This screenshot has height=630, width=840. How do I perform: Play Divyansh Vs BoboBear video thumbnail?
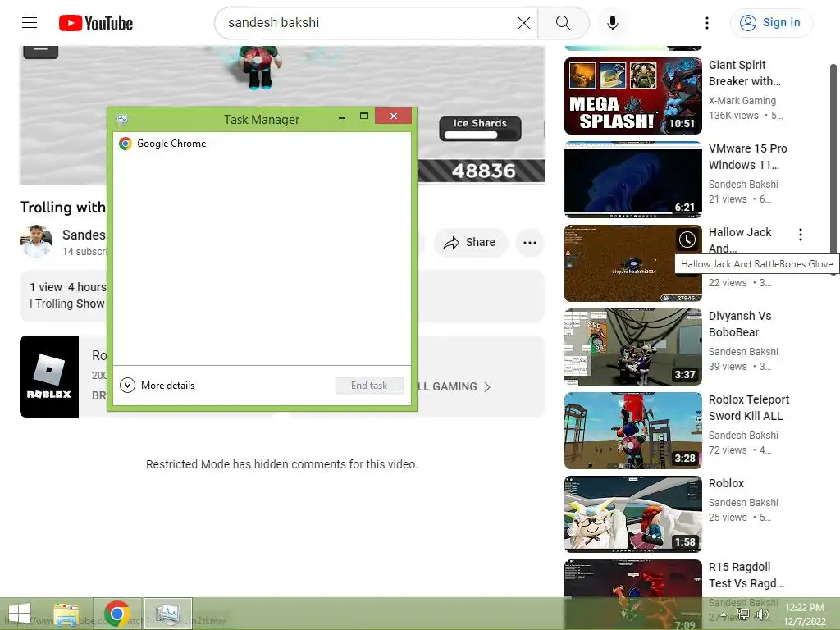tap(632, 347)
